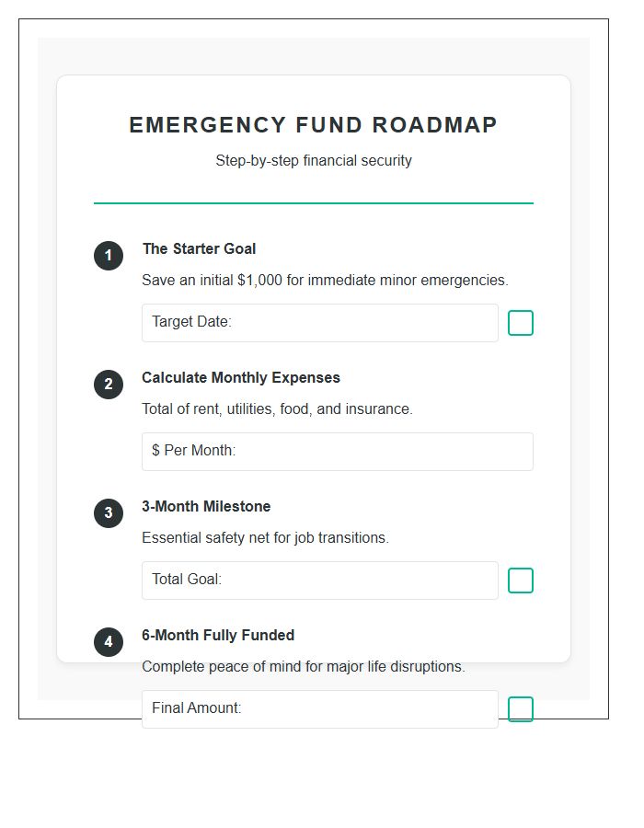
Task: Click the EMERGENCY FUND ROADMAP title
Action: (x=314, y=125)
